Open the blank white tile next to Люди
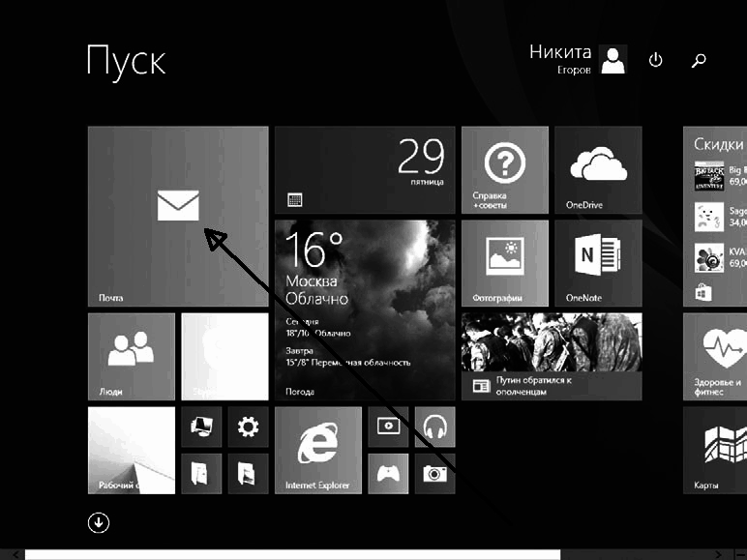The image size is (747, 560). coord(224,357)
